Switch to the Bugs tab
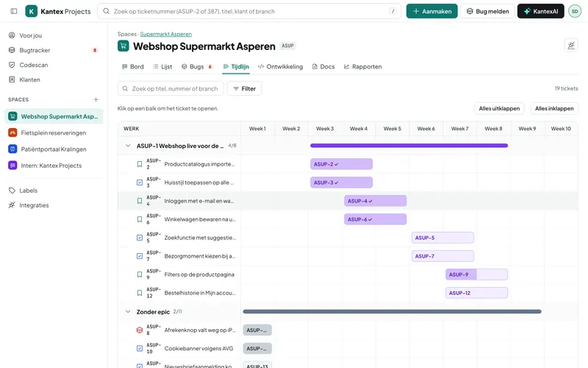Image resolution: width=588 pixels, height=368 pixels. 197,66
